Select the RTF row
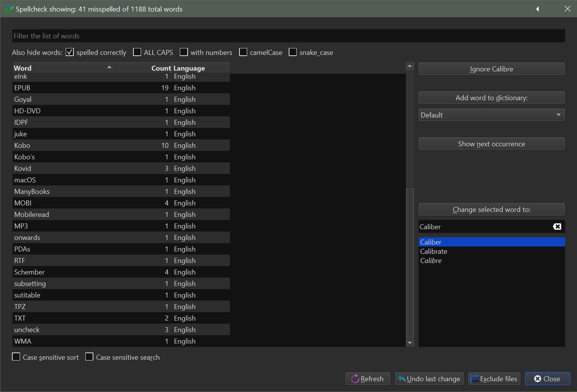Image resolution: width=577 pixels, height=392 pixels. coord(121,261)
